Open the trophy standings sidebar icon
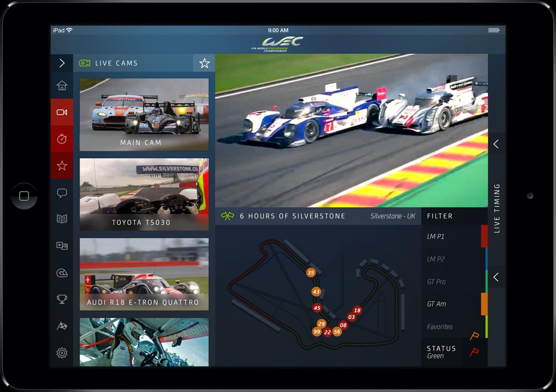 pos(62,299)
